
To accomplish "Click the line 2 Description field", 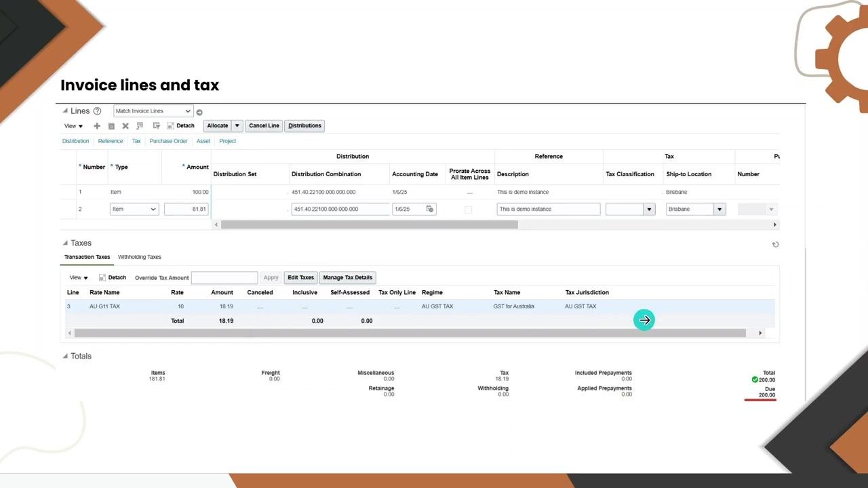I will (x=549, y=209).
